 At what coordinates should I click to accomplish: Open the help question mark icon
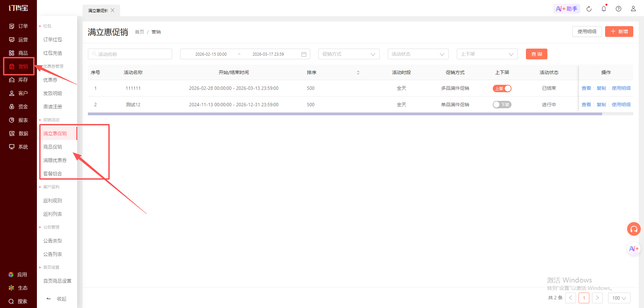[619, 9]
